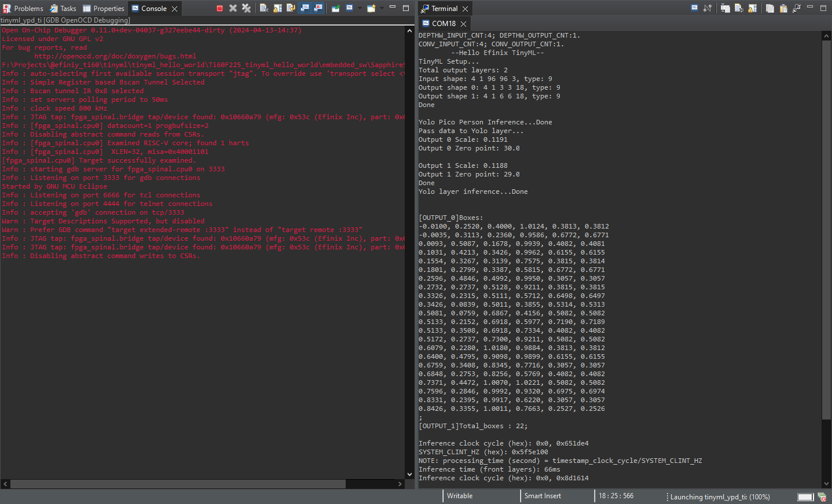Click 'Info : clock speed 800 kHz' line
The image size is (832, 504).
pos(54,108)
